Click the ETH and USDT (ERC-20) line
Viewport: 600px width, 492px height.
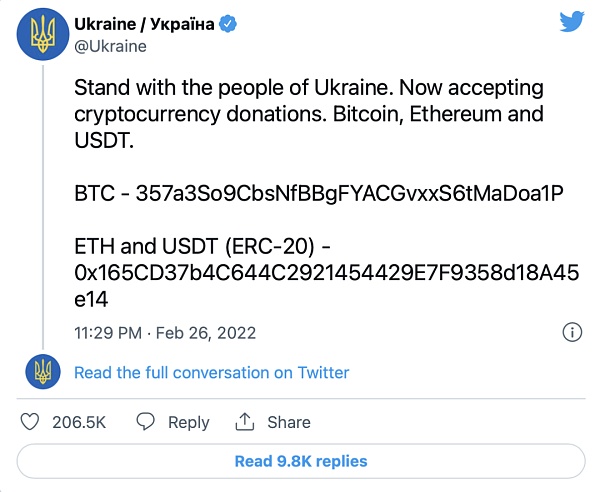pyautogui.click(x=208, y=246)
